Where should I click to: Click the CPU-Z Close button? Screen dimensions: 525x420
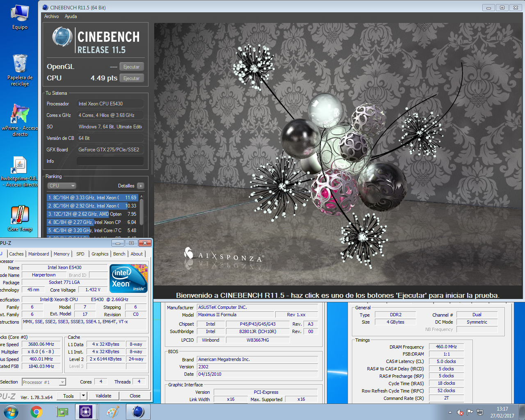click(135, 396)
